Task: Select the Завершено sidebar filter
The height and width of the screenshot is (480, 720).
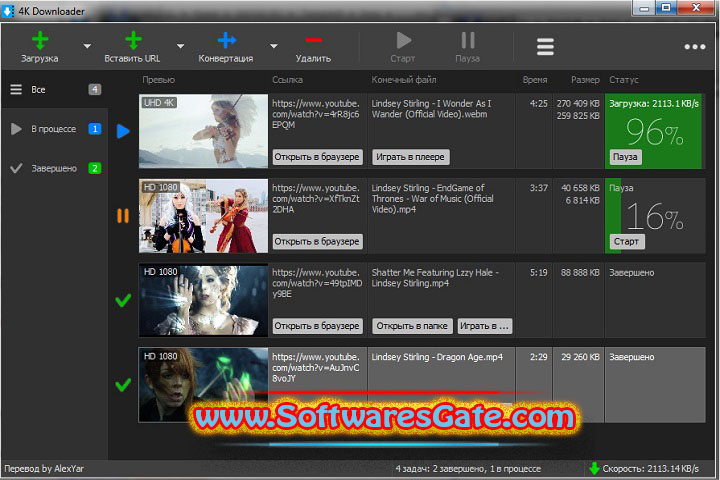Action: pos(55,168)
